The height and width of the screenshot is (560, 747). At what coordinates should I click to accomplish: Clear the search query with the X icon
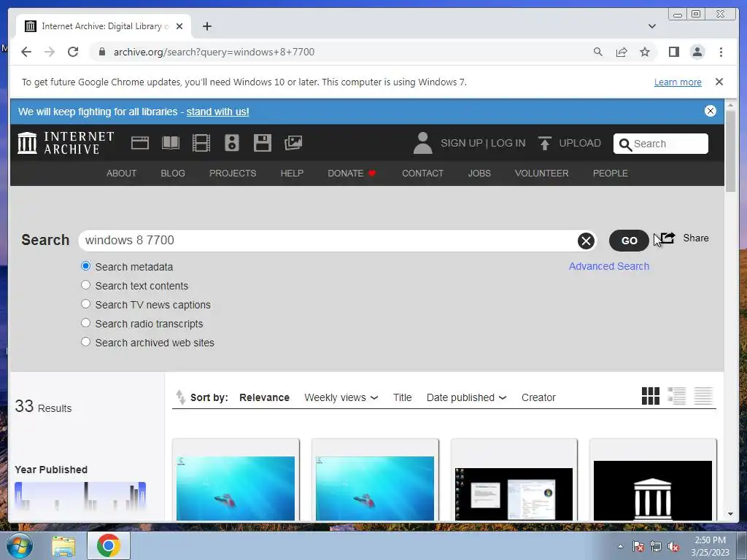(x=586, y=241)
